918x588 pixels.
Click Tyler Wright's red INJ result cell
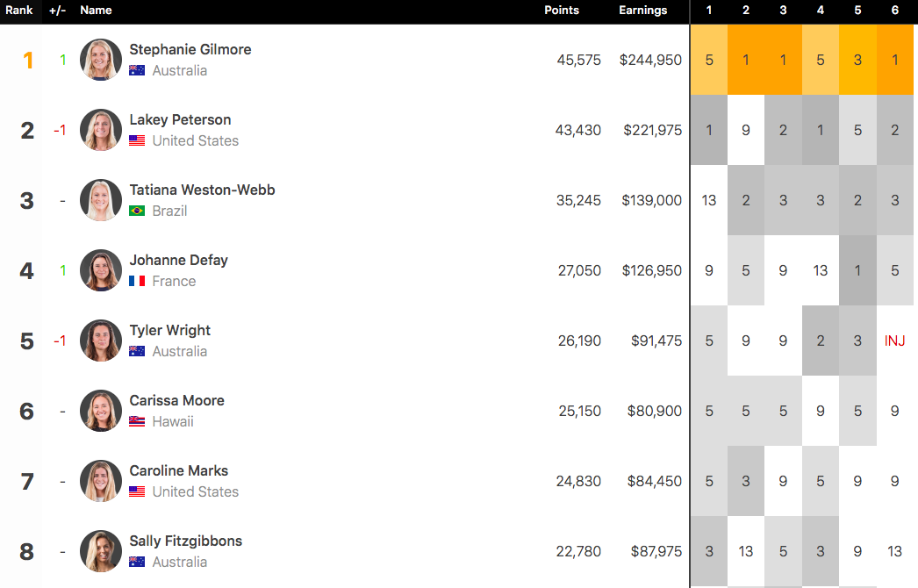(x=894, y=341)
